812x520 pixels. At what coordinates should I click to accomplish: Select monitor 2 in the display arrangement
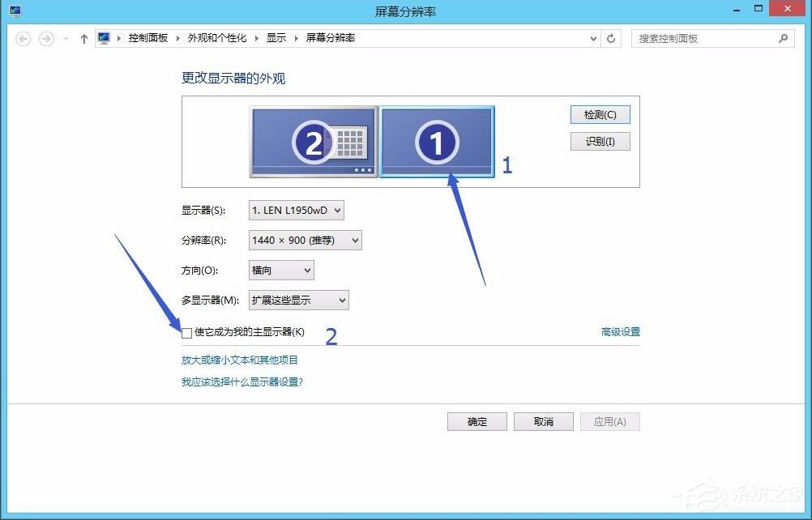tap(314, 140)
